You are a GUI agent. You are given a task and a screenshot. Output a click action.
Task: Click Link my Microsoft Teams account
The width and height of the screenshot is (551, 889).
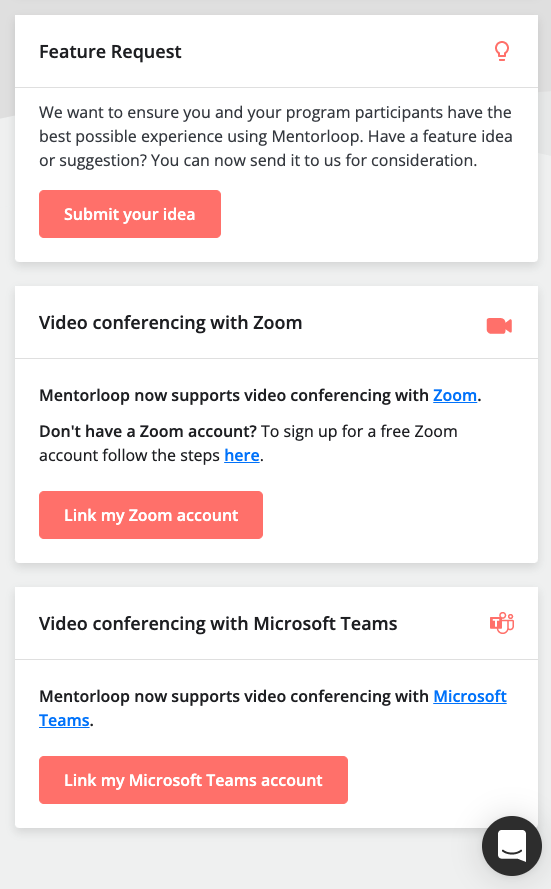pos(193,780)
